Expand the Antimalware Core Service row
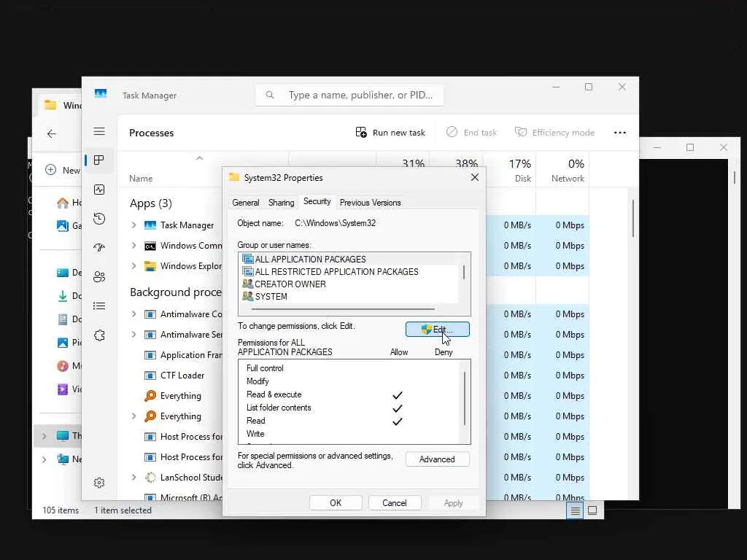 tap(134, 314)
